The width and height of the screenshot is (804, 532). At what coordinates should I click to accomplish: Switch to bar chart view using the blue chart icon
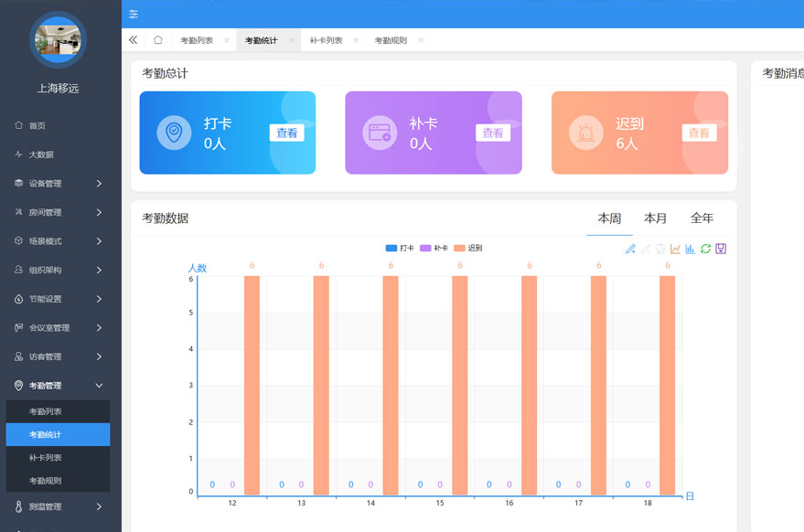pyautogui.click(x=690, y=248)
